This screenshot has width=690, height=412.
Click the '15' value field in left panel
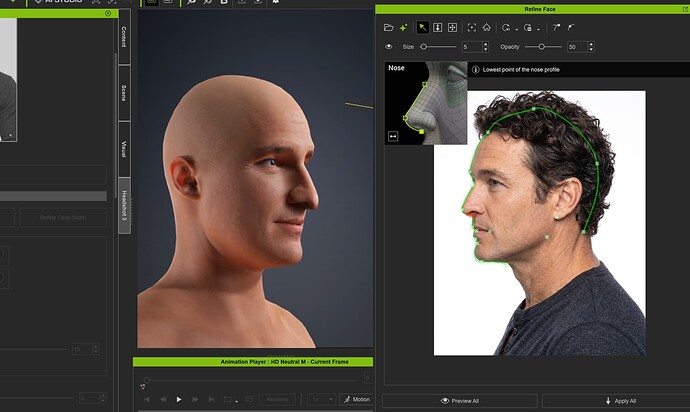pyautogui.click(x=81, y=349)
